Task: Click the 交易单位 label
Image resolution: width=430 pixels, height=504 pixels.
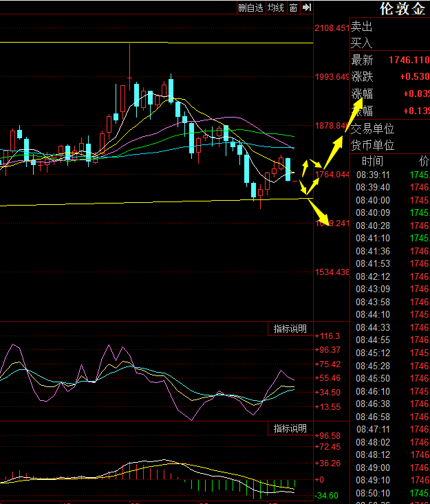Action: [x=372, y=129]
